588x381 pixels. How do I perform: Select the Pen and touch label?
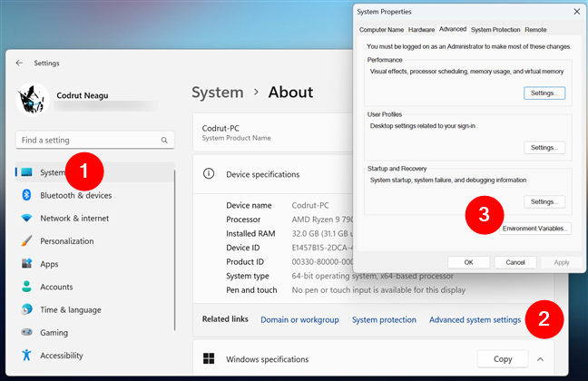click(251, 290)
